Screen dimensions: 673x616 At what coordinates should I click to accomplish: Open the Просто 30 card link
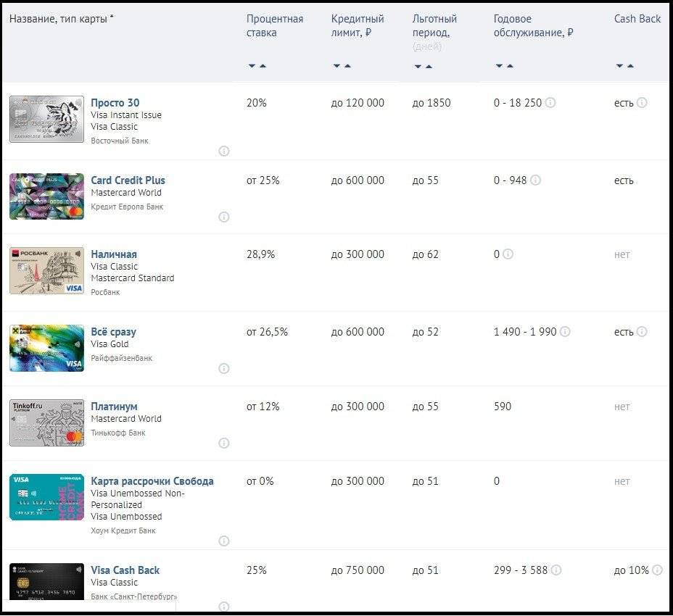(x=115, y=103)
